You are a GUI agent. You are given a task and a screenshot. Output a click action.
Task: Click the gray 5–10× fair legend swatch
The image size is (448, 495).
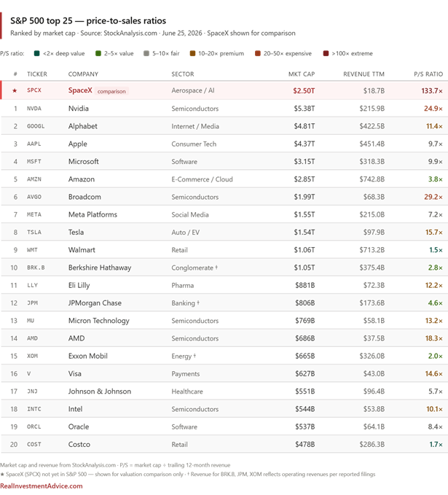point(146,53)
